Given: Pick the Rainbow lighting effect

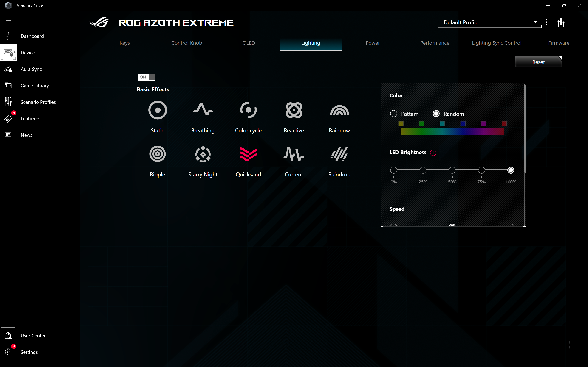Looking at the screenshot, I should (339, 110).
